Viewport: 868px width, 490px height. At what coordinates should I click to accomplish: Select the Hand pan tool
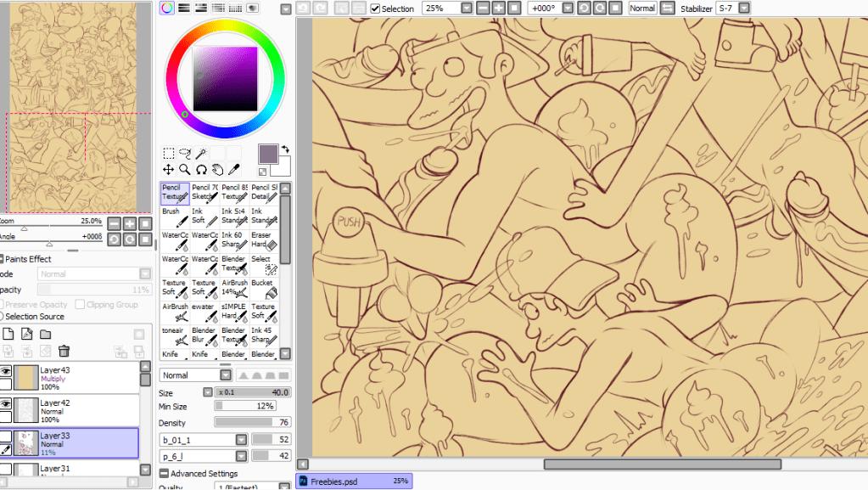tap(217, 170)
